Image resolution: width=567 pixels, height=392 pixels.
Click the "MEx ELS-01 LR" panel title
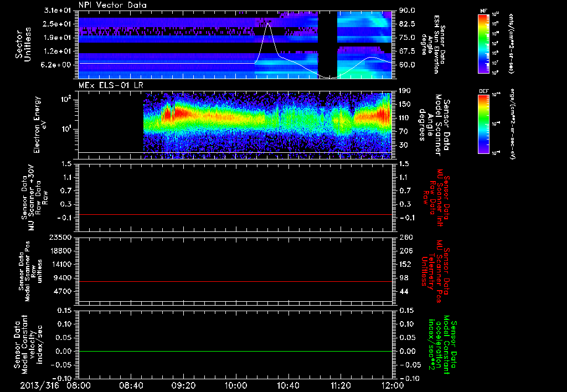[111, 85]
